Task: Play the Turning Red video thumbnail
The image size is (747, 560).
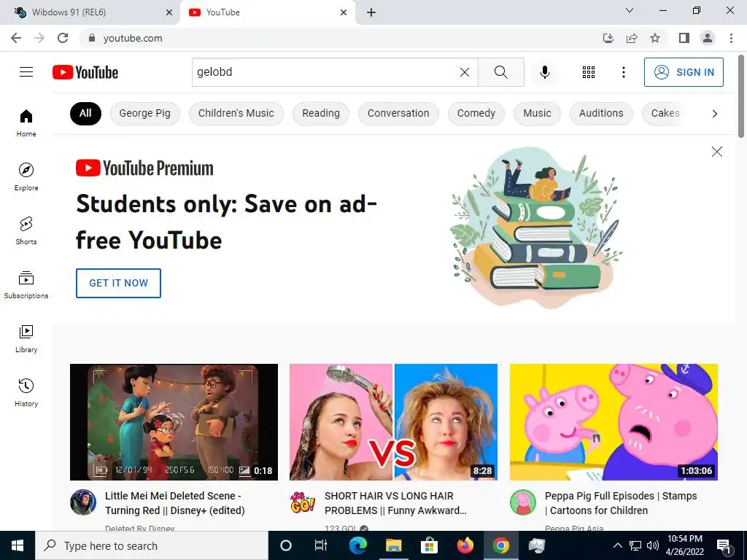Action: (x=174, y=422)
